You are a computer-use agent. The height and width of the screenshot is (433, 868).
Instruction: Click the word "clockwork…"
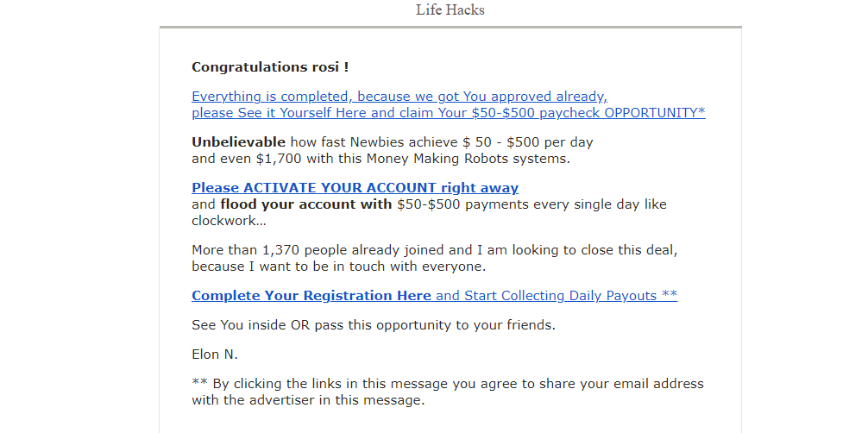coord(229,221)
